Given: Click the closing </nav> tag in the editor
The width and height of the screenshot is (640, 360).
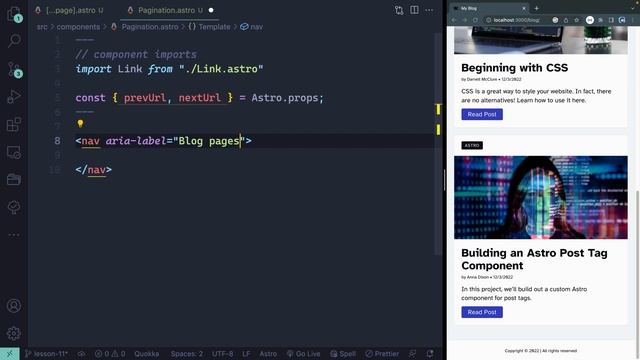Looking at the screenshot, I should [x=93, y=169].
